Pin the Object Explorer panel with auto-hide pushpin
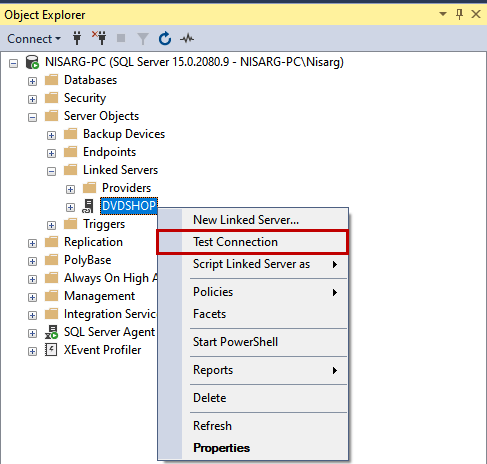The height and width of the screenshot is (464, 487). [x=459, y=14]
